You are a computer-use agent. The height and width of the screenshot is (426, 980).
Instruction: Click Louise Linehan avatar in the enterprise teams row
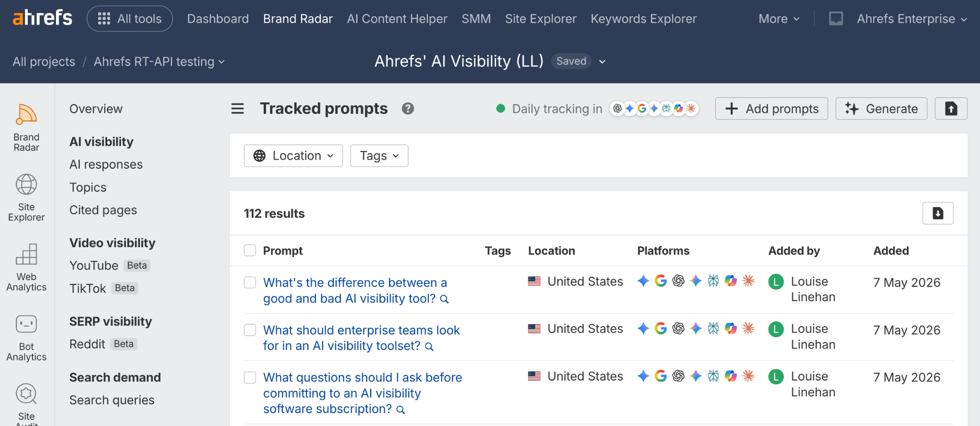click(x=776, y=329)
